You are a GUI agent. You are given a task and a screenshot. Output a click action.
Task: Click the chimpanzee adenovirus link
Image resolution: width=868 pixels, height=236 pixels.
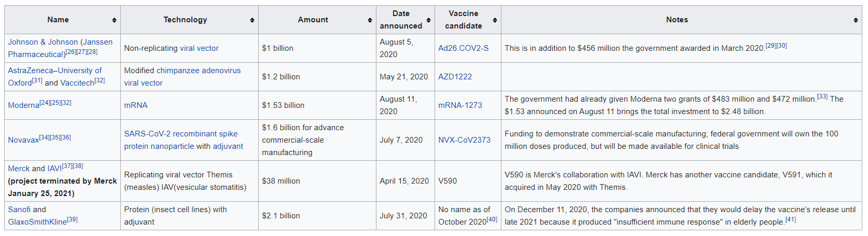[x=199, y=71]
